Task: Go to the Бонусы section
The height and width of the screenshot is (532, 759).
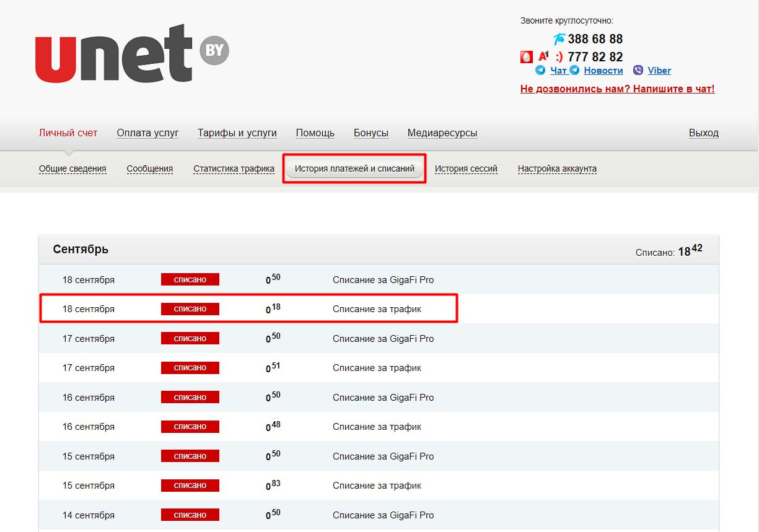Action: (x=371, y=133)
